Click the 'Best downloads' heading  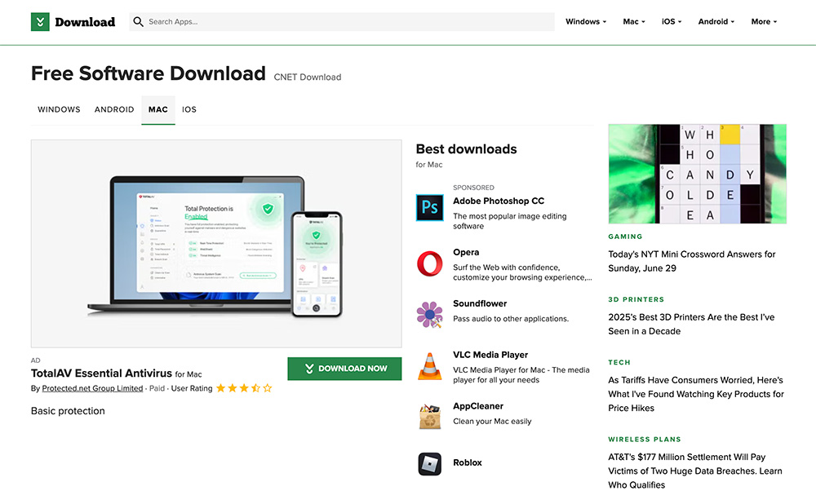pos(466,149)
